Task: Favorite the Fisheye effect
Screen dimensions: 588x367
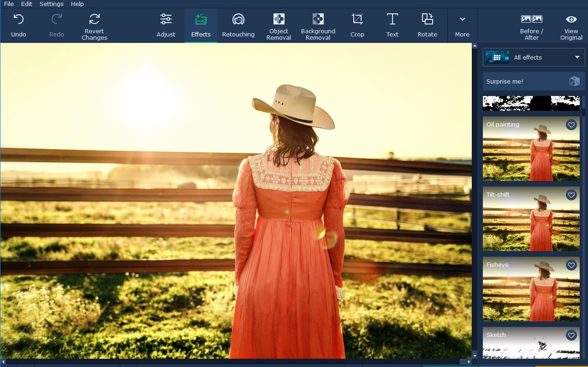Action: (571, 265)
